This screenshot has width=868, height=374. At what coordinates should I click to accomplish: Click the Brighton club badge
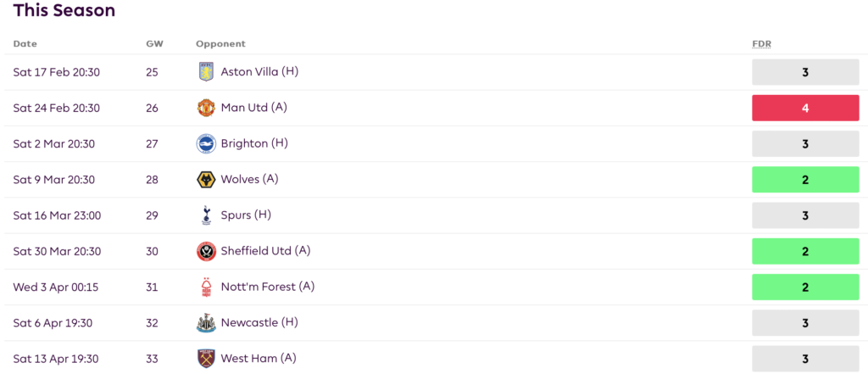[206, 143]
